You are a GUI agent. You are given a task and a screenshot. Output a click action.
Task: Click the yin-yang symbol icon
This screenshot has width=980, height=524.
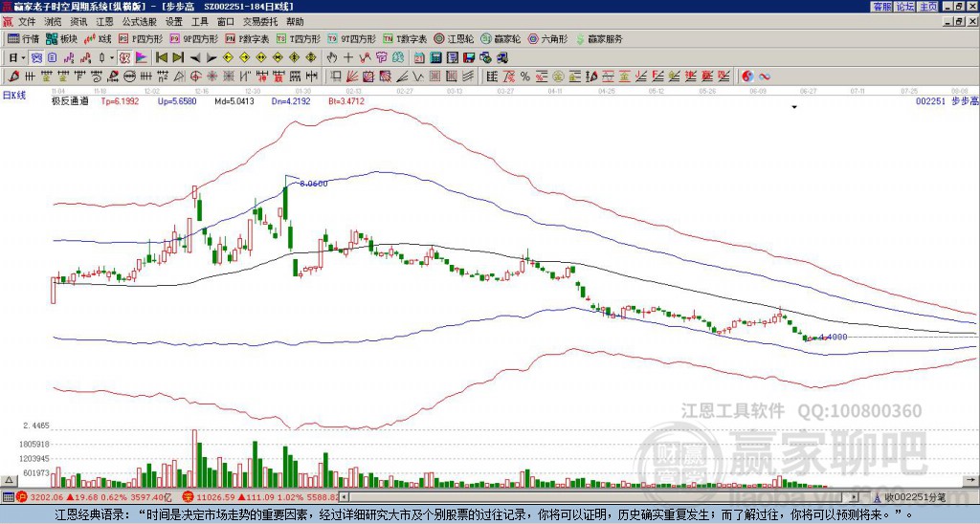tap(747, 76)
